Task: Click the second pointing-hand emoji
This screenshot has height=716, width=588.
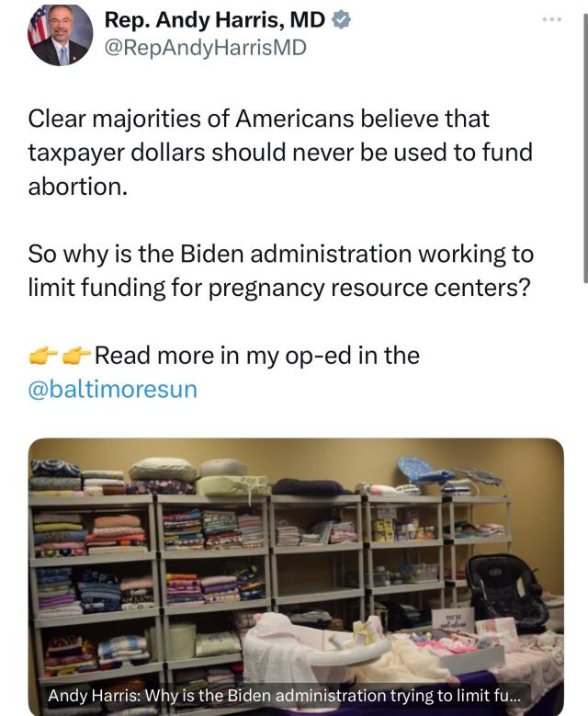Action: pos(76,356)
